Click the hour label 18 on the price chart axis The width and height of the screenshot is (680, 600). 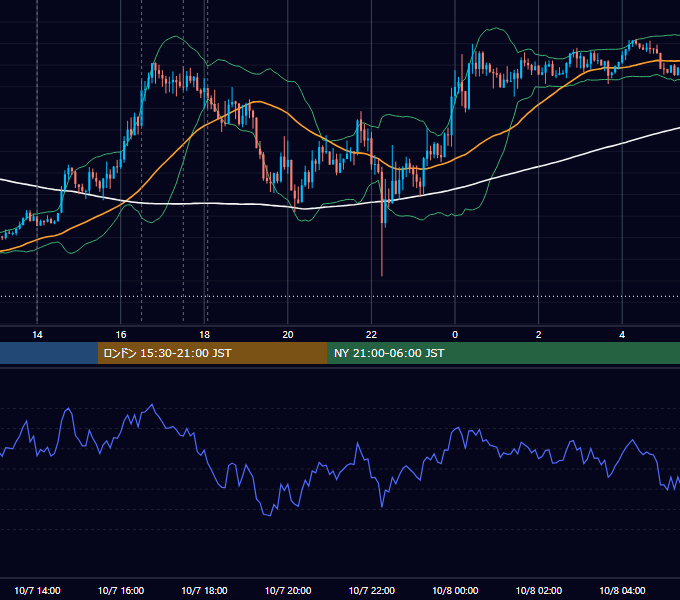click(x=204, y=334)
